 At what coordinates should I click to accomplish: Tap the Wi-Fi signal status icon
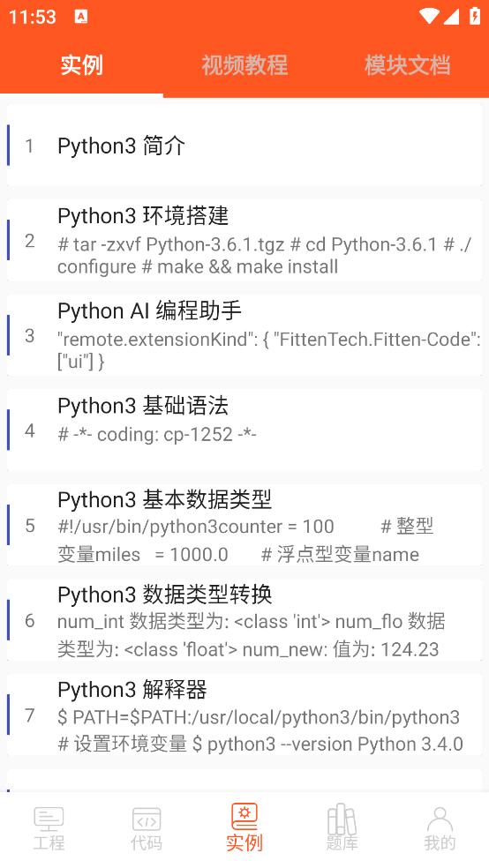[x=429, y=16]
